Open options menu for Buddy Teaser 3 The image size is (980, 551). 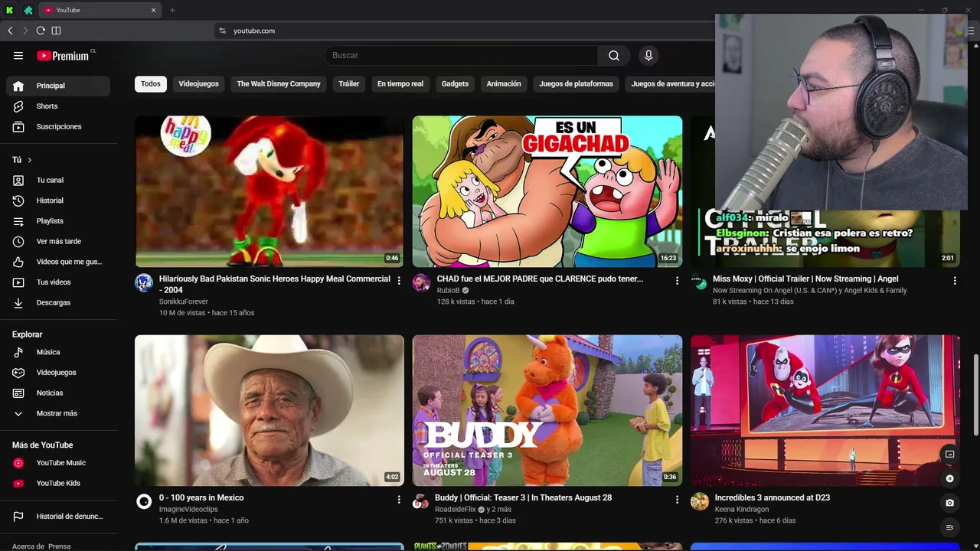(677, 500)
